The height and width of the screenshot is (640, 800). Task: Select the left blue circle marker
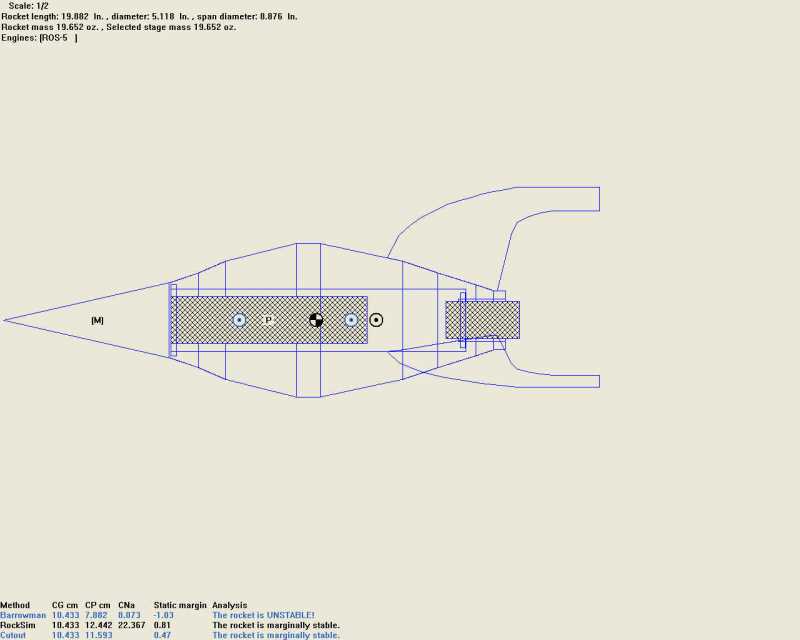239,320
